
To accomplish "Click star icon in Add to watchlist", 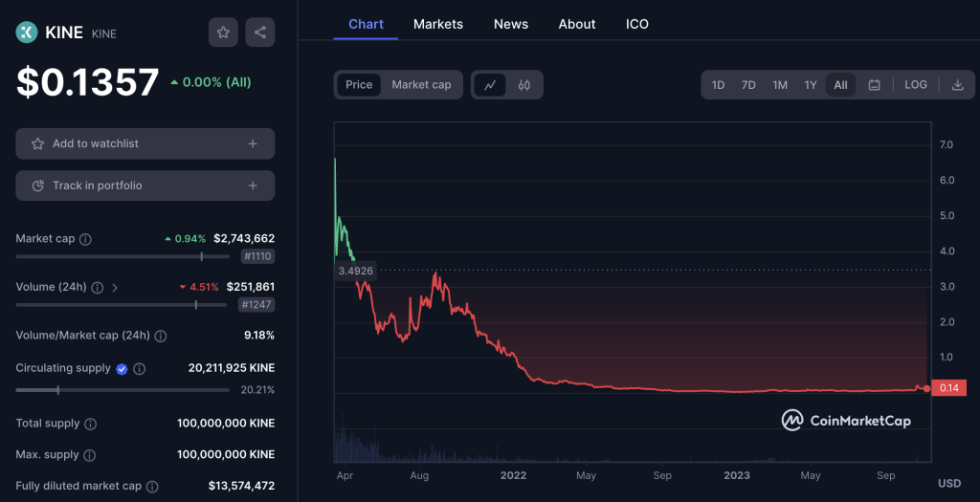I will 37,143.
